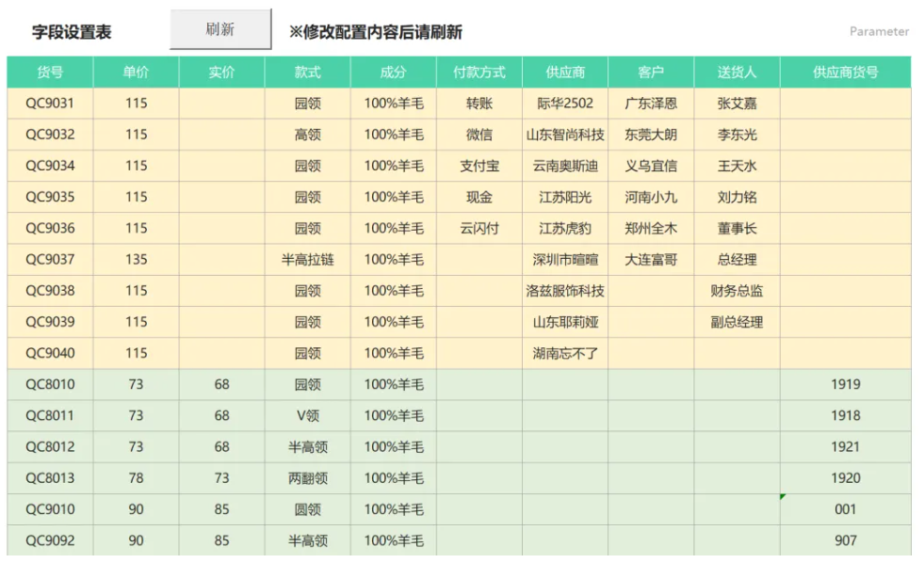
Task: Select the 湖南忘不了 supplier cell
Action: 565,353
